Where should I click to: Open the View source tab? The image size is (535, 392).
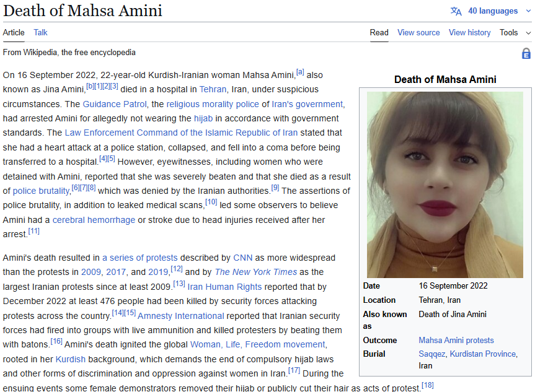coord(418,33)
